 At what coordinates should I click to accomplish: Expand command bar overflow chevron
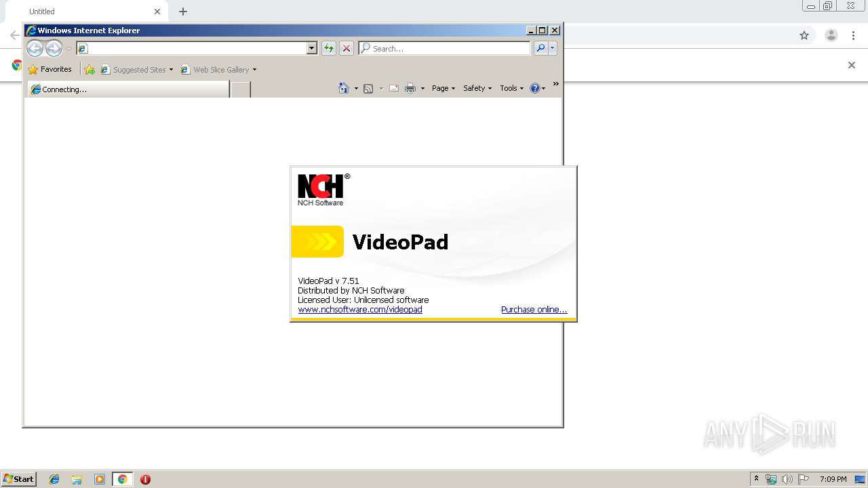click(555, 84)
